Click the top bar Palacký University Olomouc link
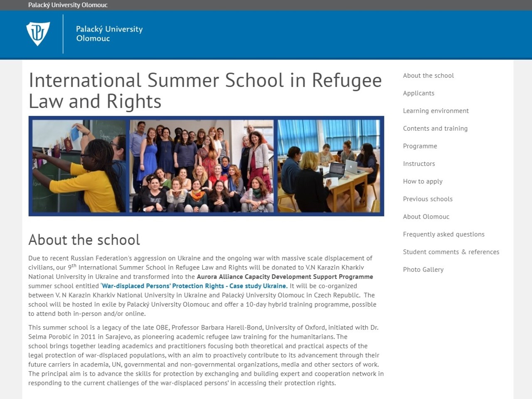Viewport: 532px width, 399px height. pos(68,5)
